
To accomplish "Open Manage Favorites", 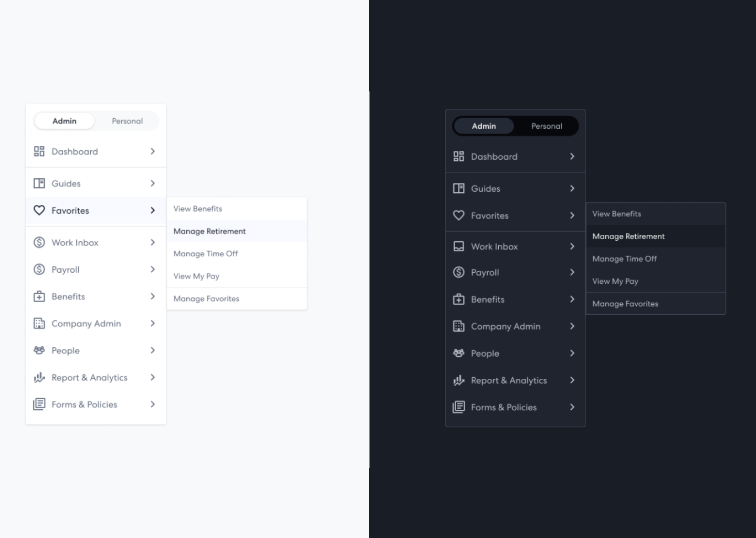I will pyautogui.click(x=206, y=298).
